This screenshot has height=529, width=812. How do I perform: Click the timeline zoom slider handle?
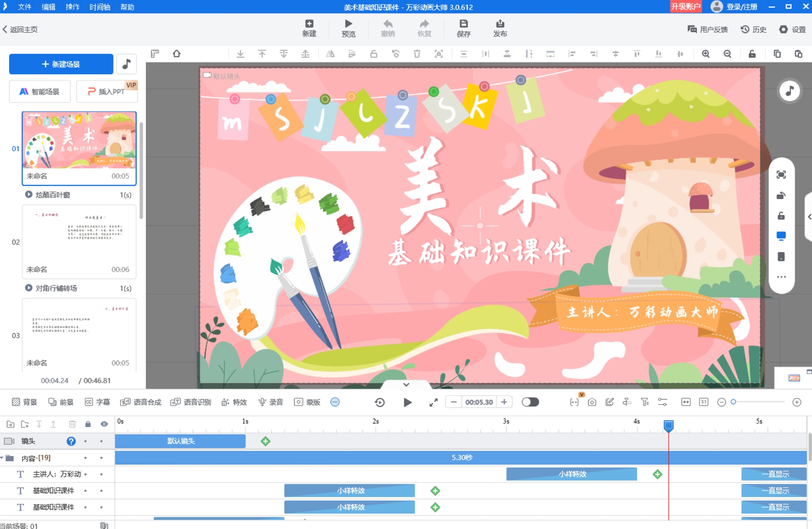pos(733,402)
